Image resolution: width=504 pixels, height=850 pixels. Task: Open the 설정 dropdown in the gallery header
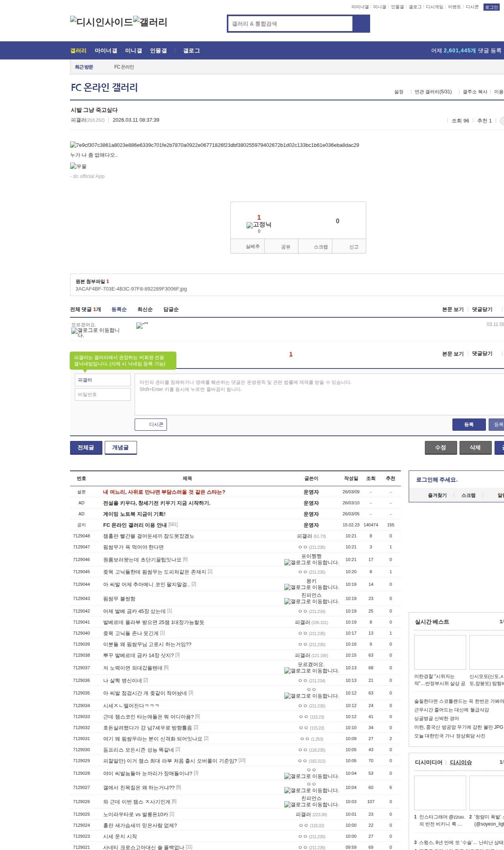[399, 92]
